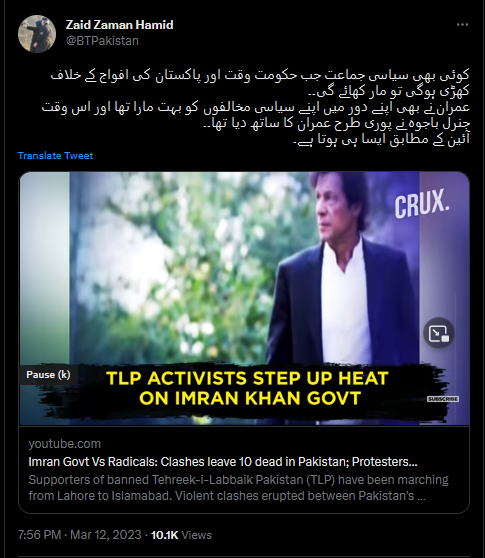This screenshot has height=558, width=485.
Task: Click the Mar 12, 2023 date
Action: pyautogui.click(x=106, y=535)
